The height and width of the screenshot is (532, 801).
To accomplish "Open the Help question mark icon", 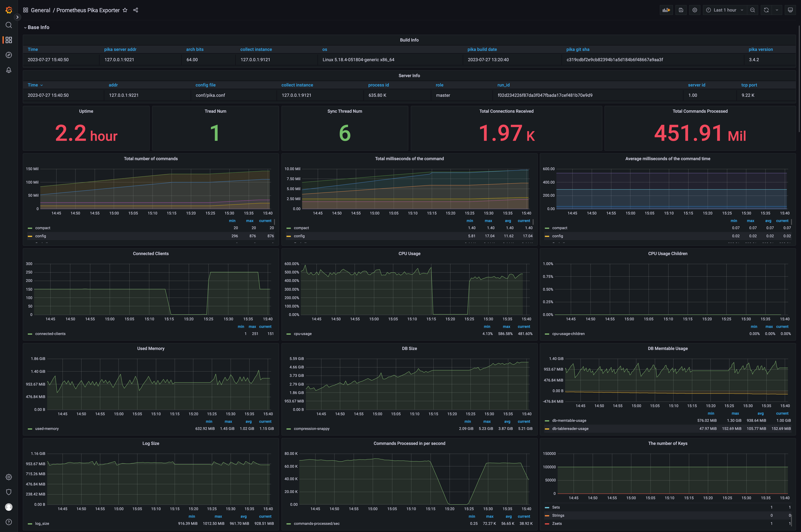I will 9,522.
